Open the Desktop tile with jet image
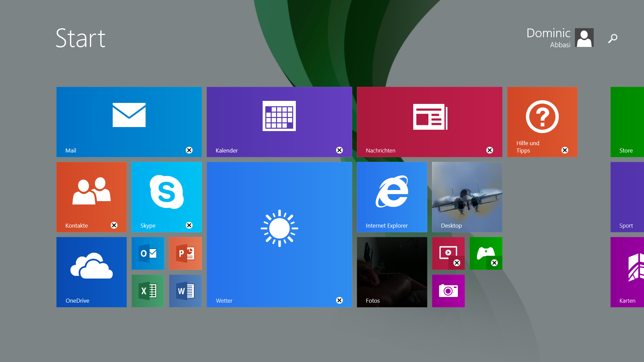This screenshot has height=362, width=644. (x=467, y=197)
